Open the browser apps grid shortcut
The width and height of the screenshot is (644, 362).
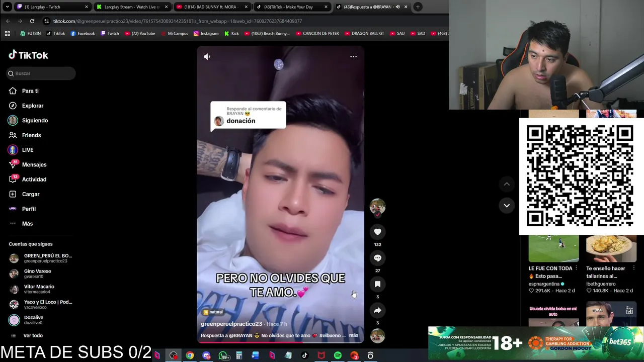7,34
